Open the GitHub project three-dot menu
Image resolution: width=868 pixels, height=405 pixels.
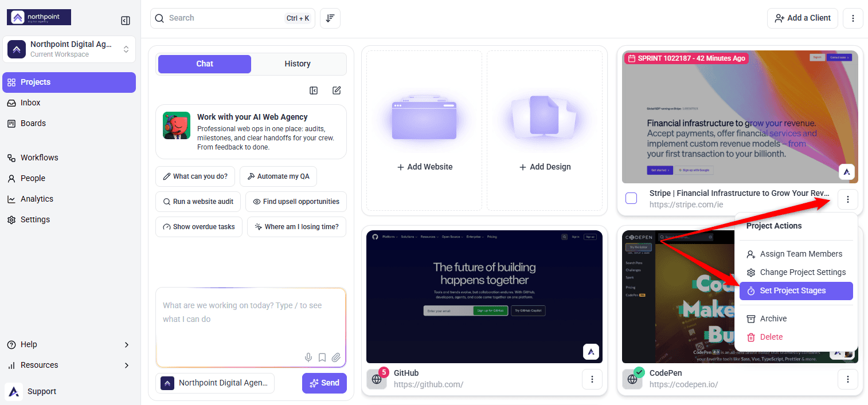[x=592, y=379]
